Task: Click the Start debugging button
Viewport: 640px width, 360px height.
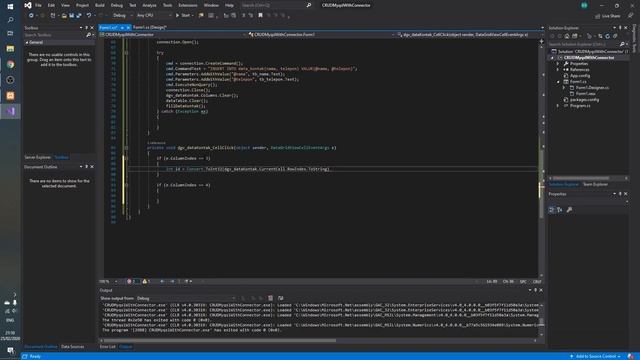Action: coord(183,16)
